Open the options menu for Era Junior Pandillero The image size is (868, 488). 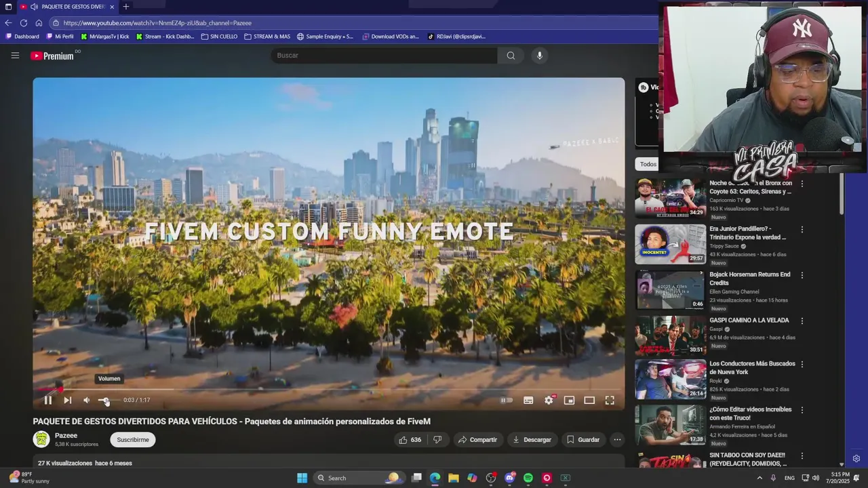802,230
